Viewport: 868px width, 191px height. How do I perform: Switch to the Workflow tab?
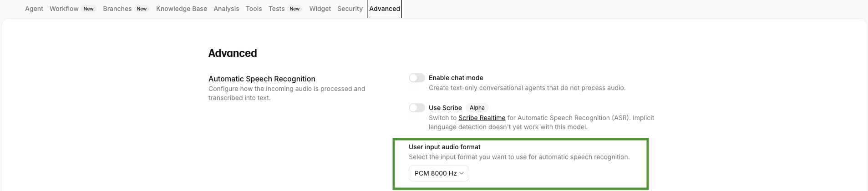(x=64, y=9)
